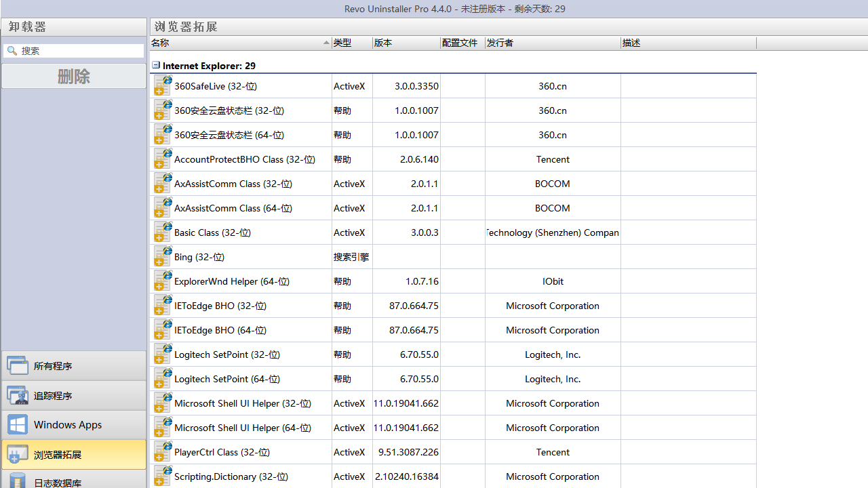The image size is (868, 488).
Task: Click the 所有程序 sidebar icon
Action: 18,366
